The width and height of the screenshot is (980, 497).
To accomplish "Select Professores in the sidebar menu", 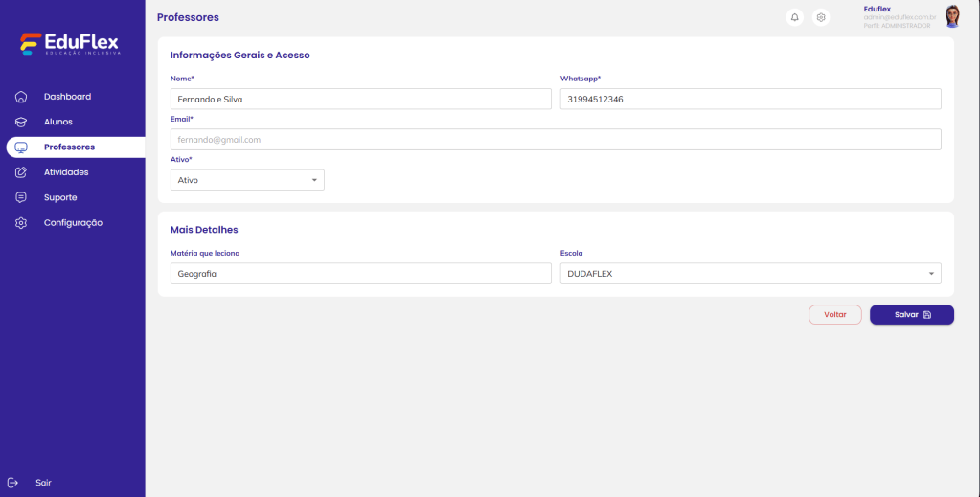I will click(x=69, y=147).
